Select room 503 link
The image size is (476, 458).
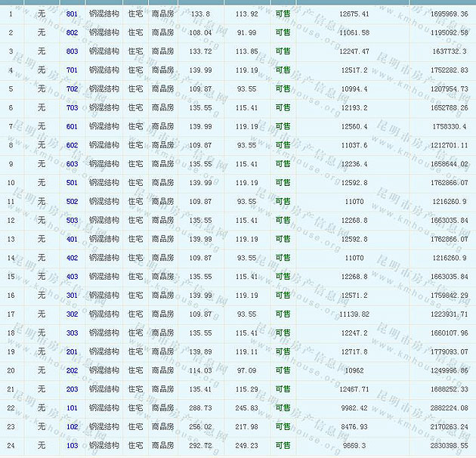(x=72, y=221)
